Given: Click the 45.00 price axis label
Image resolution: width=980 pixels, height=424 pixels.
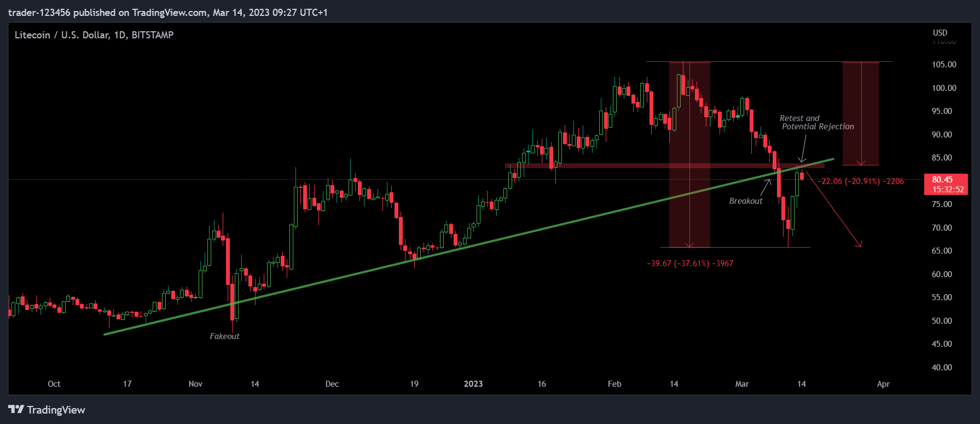Looking at the screenshot, I should click(942, 344).
